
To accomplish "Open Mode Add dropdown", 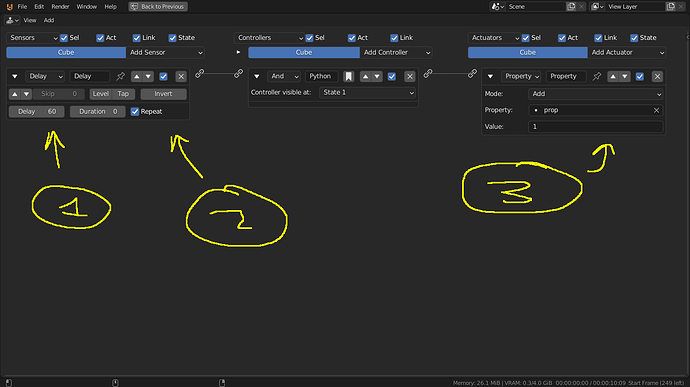I will [x=595, y=94].
